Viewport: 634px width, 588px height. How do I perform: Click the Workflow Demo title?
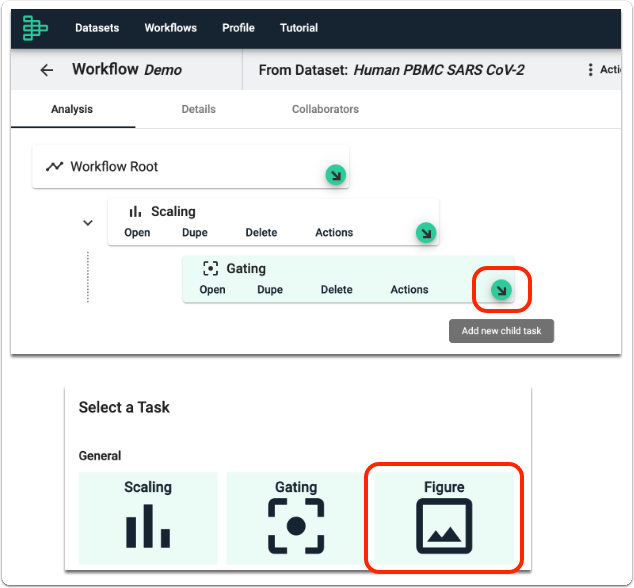127,70
